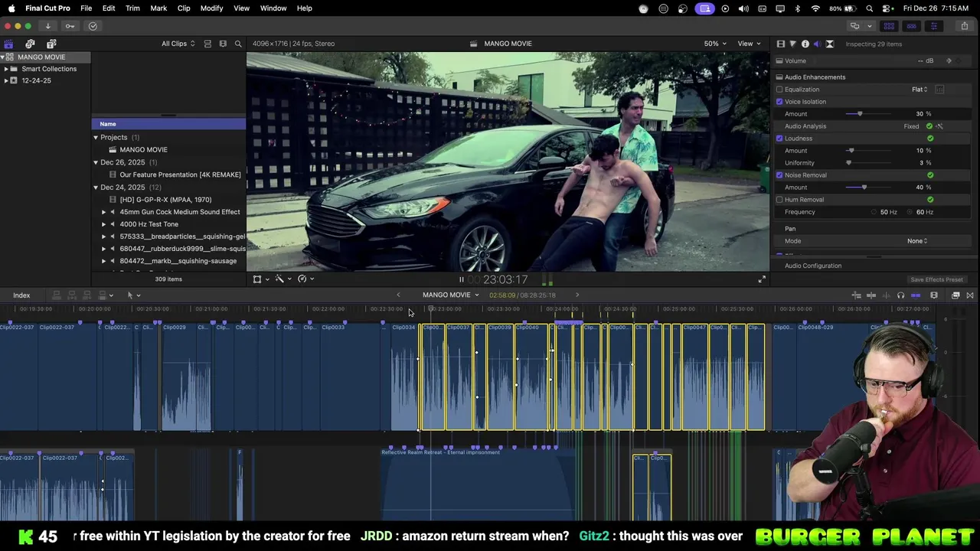
Task: Open the Color inspector triangle icon
Action: (x=792, y=44)
